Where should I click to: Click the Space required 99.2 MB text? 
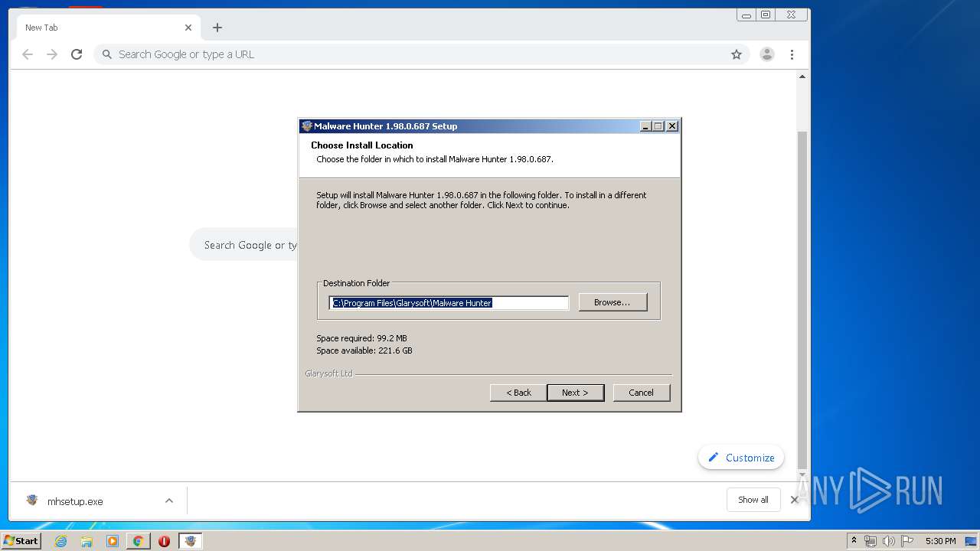point(361,338)
